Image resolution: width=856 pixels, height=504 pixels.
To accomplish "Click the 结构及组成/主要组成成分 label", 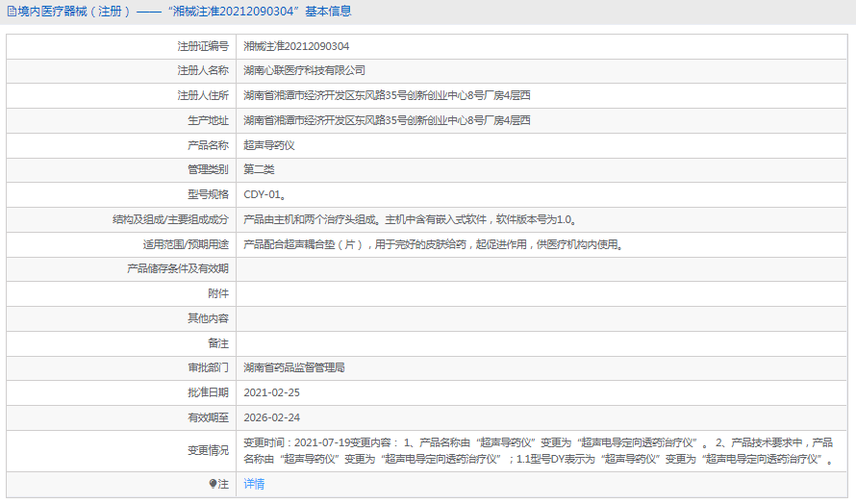I will (170, 219).
